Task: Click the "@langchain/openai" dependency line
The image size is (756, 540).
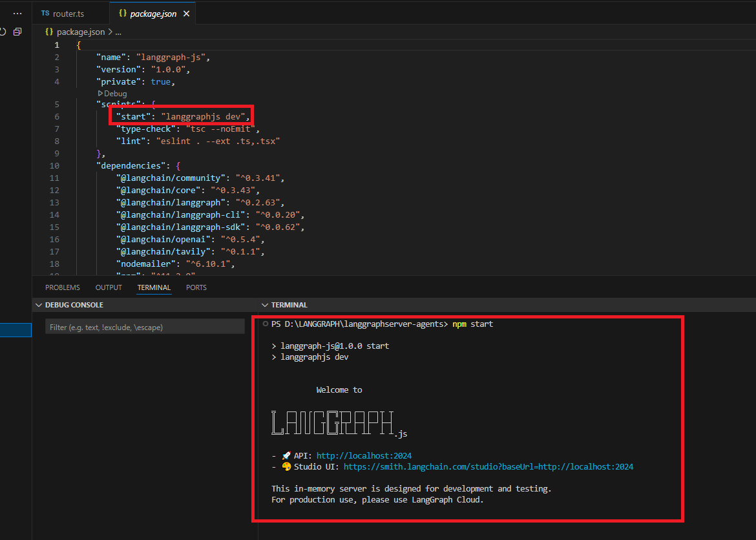Action: (191, 240)
